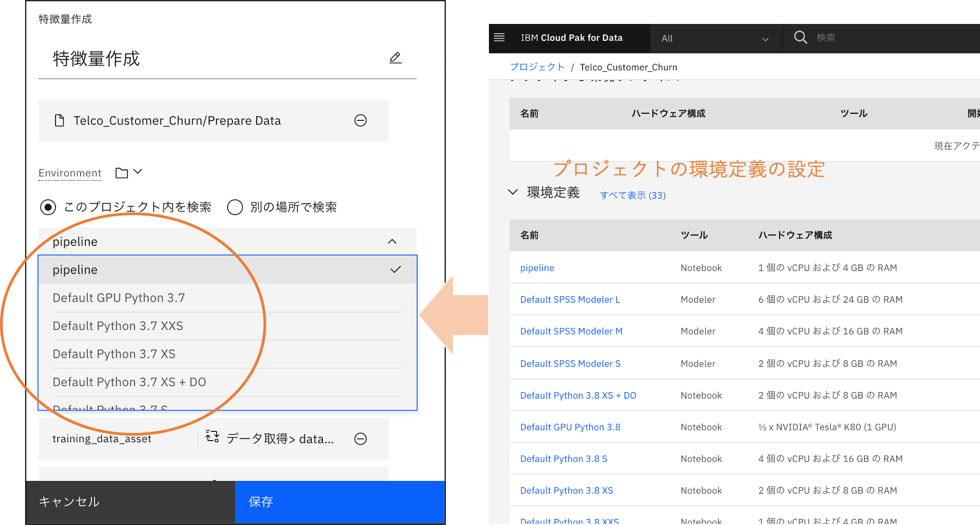This screenshot has height=525, width=980.
Task: Click すべて表示 (33) link
Action: (633, 195)
